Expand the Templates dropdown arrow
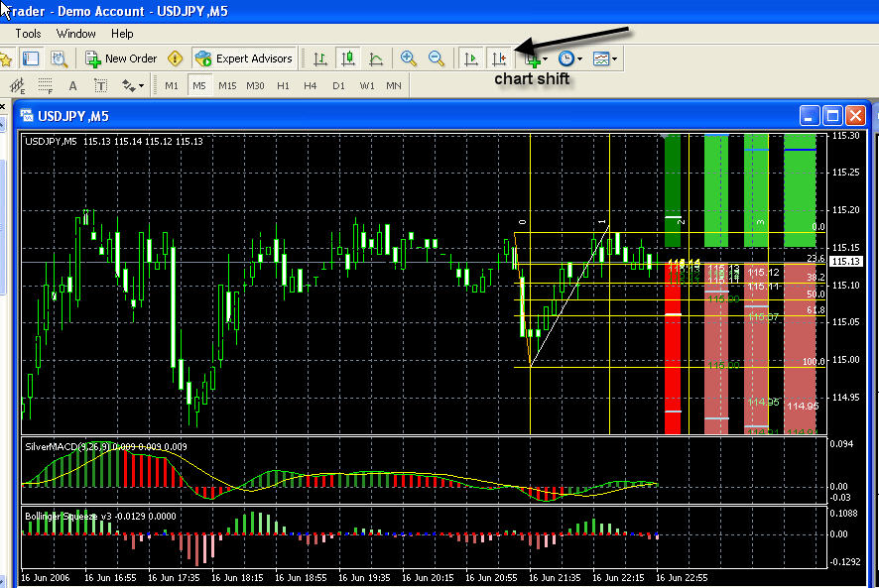This screenshot has width=879, height=588. [x=615, y=59]
